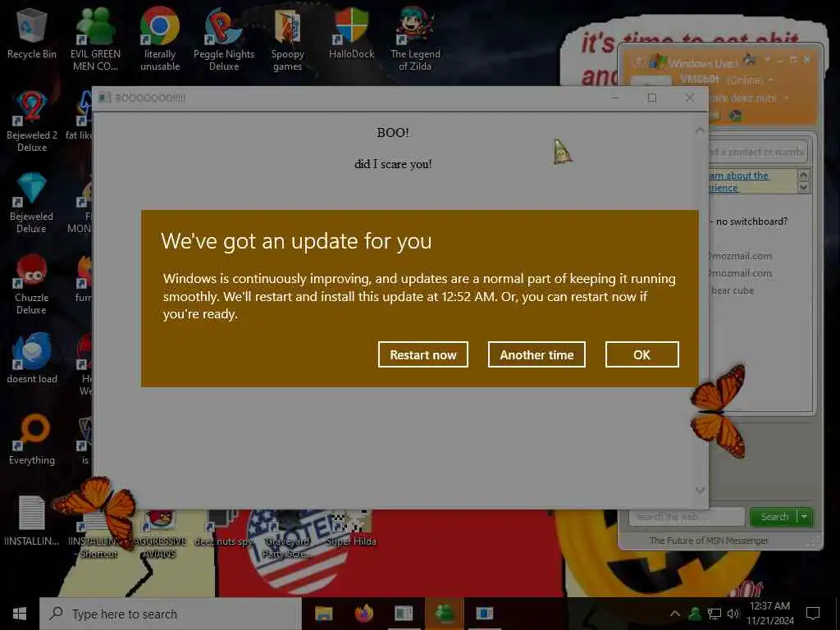The height and width of the screenshot is (630, 840).
Task: Confirm the update prompt with OK
Action: pyautogui.click(x=641, y=354)
